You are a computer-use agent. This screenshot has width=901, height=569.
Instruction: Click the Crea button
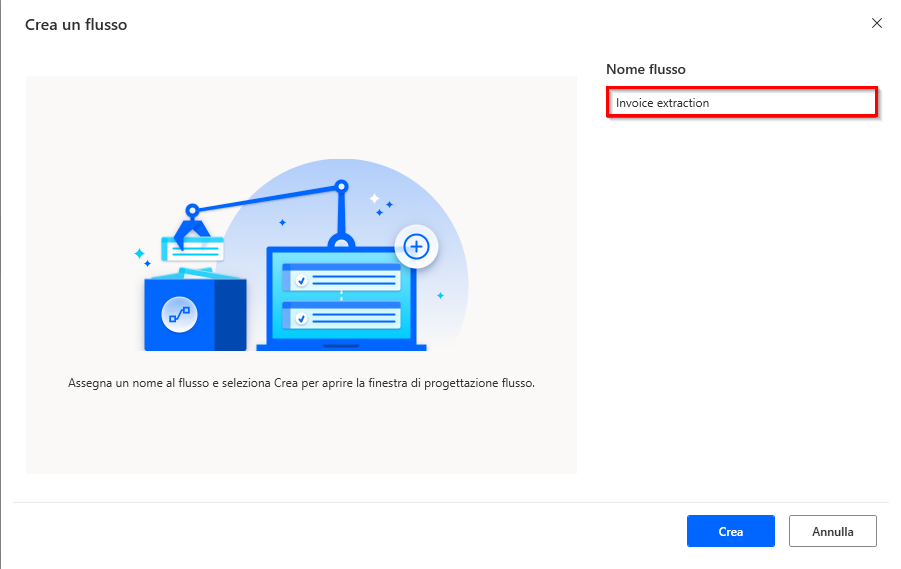click(730, 531)
